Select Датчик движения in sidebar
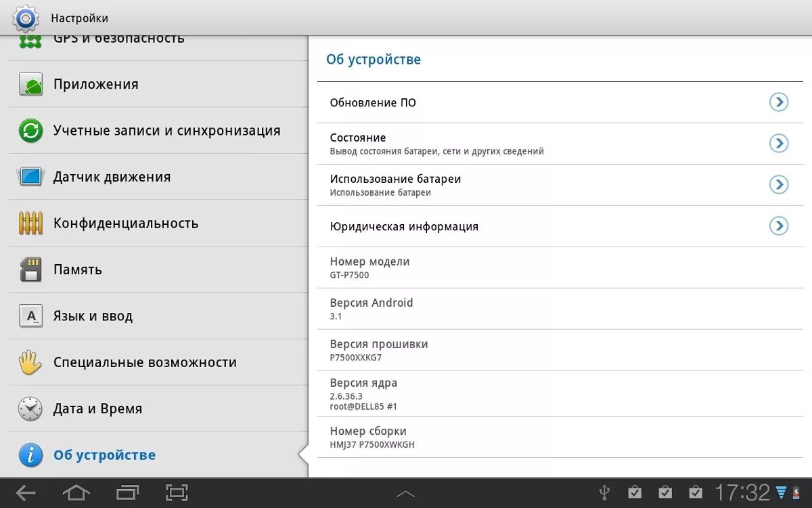The image size is (812, 508). click(158, 177)
